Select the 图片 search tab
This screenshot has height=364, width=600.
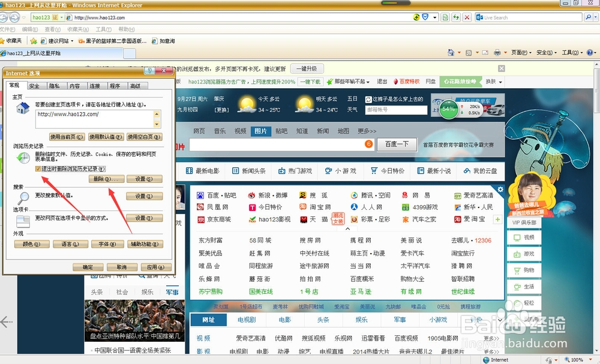pos(261,131)
